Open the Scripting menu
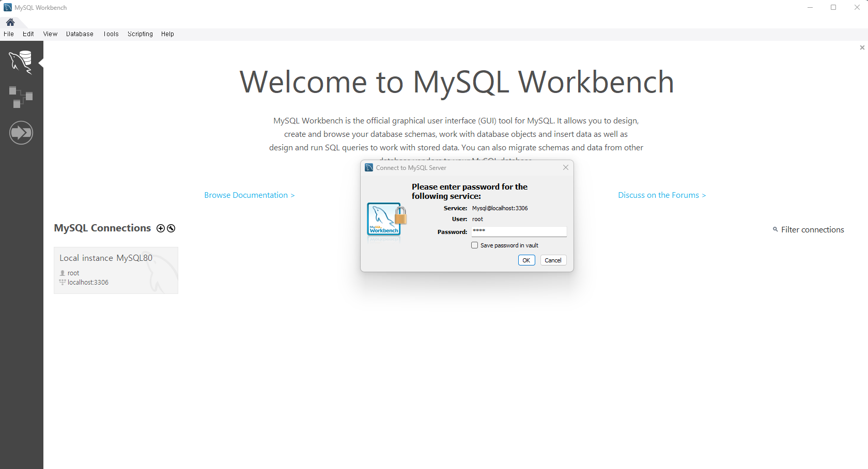This screenshot has height=469, width=868. tap(140, 34)
